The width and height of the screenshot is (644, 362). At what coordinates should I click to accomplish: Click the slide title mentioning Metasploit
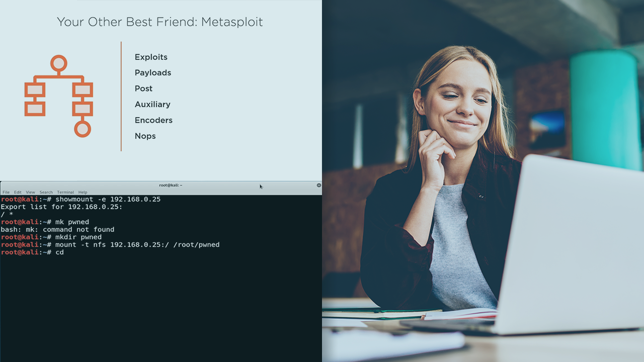159,22
